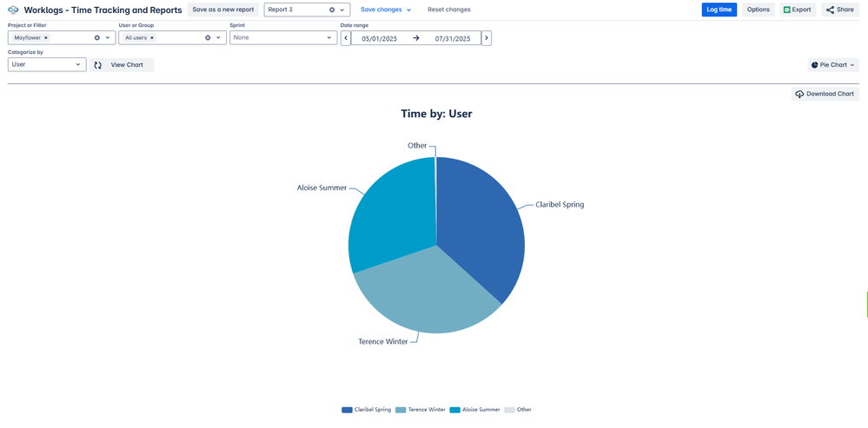Open the Options menu
The height and width of the screenshot is (428, 868).
tap(758, 10)
